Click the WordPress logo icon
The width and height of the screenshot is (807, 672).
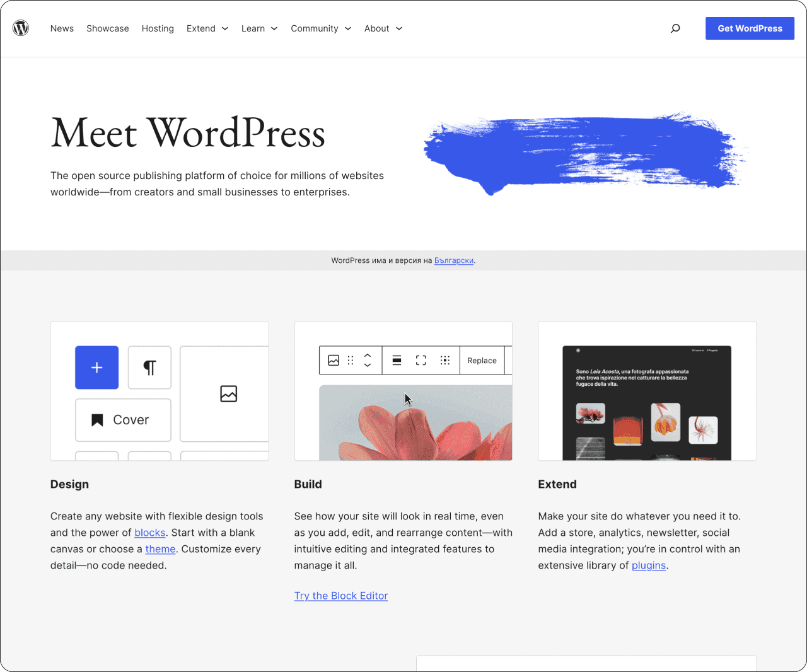coord(21,28)
